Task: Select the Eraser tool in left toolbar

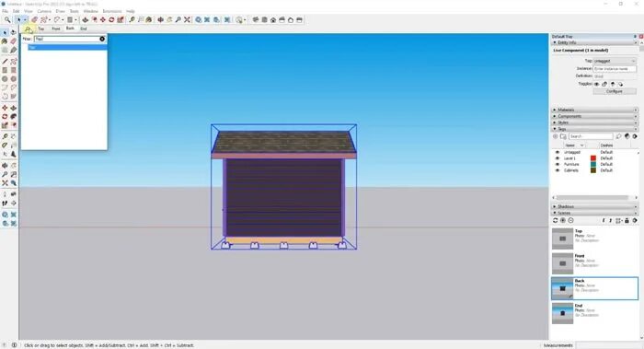Action: coord(14,41)
